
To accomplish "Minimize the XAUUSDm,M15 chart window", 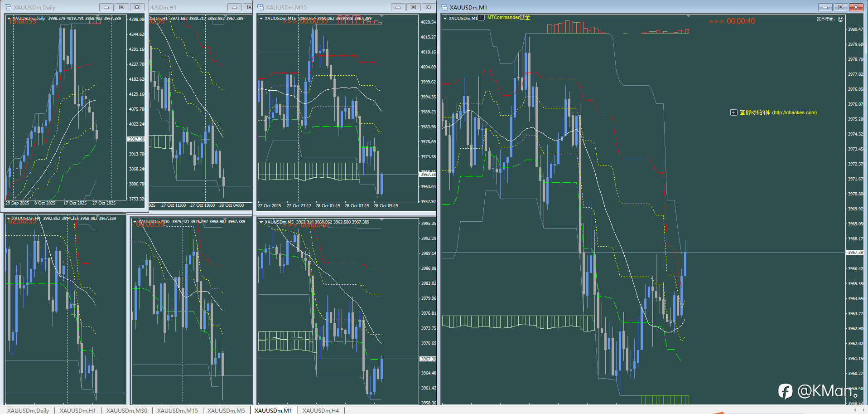I will pyautogui.click(x=398, y=7).
